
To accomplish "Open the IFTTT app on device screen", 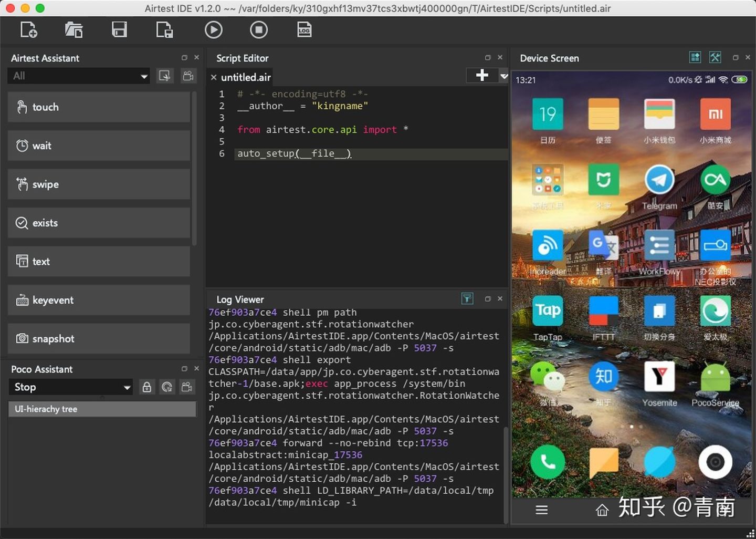I will point(603,312).
